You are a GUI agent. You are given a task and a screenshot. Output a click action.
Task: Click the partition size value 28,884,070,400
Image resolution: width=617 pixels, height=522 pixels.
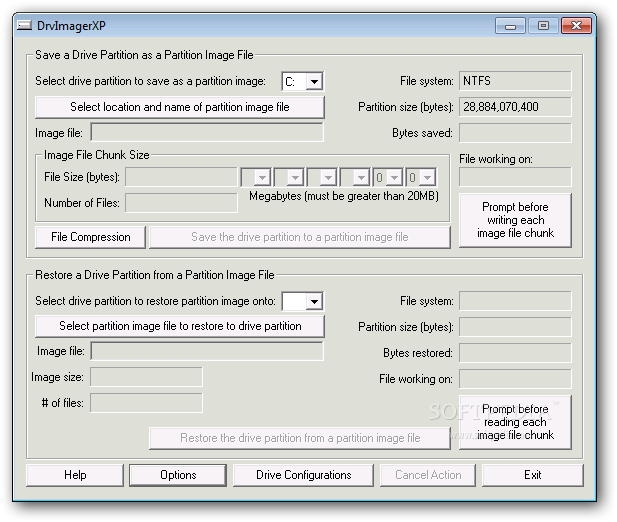[515, 107]
